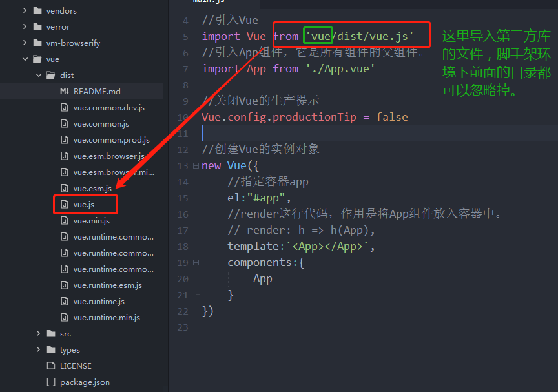Image resolution: width=558 pixels, height=392 pixels.
Task: Open vue.esm.browser.mi... file in tree
Action: 114,172
